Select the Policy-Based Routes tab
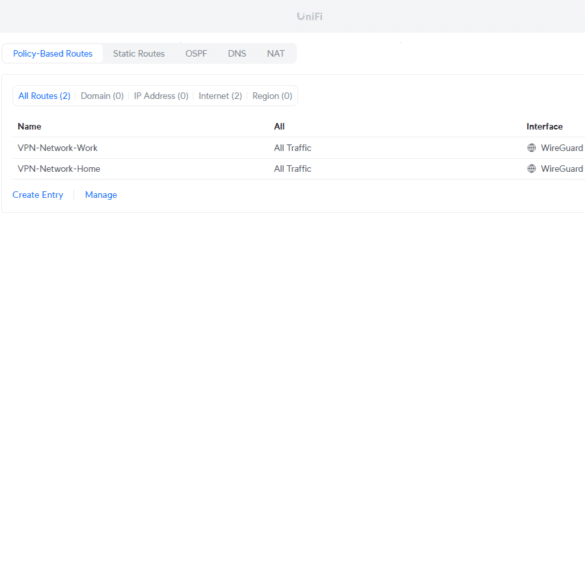The width and height of the screenshot is (585, 585). 53,54
